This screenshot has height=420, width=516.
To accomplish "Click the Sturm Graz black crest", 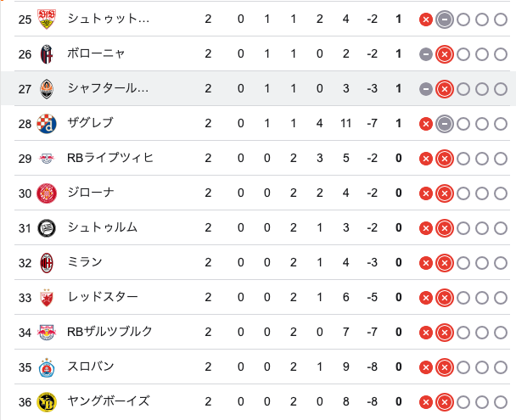I will 47,228.
